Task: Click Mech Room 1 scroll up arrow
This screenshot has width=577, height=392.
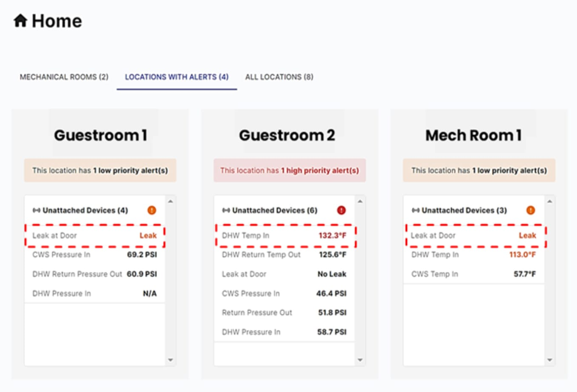Action: [x=549, y=201]
